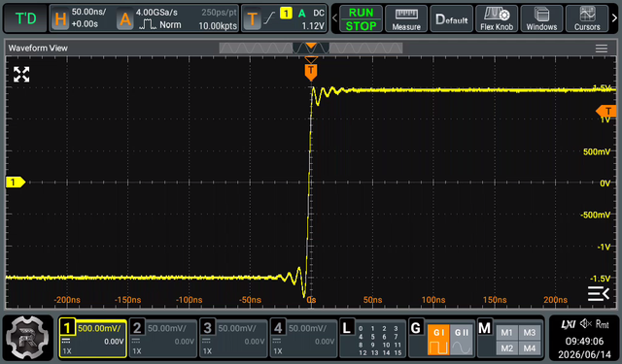
Task: Click the 1X probe ratio on channel 4
Action: (278, 351)
